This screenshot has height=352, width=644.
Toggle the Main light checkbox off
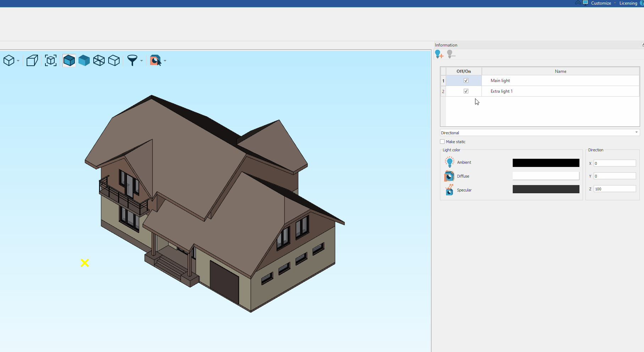tap(466, 81)
